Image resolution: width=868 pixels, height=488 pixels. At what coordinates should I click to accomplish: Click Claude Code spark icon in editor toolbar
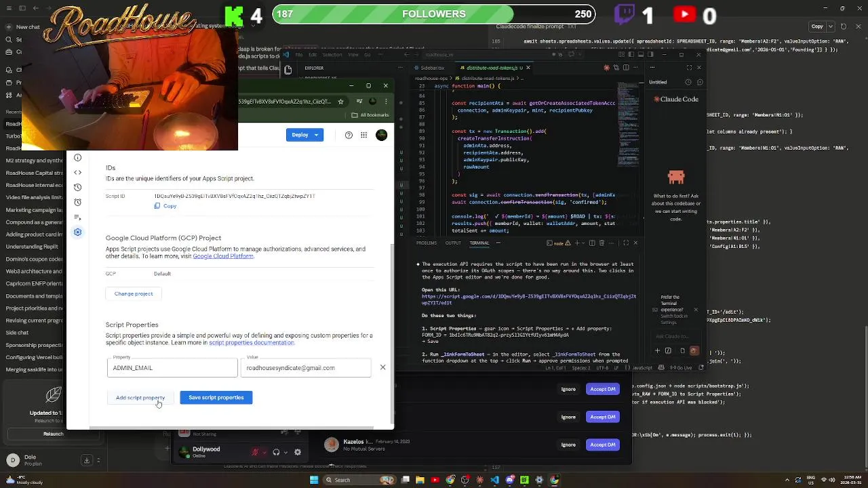click(x=607, y=68)
